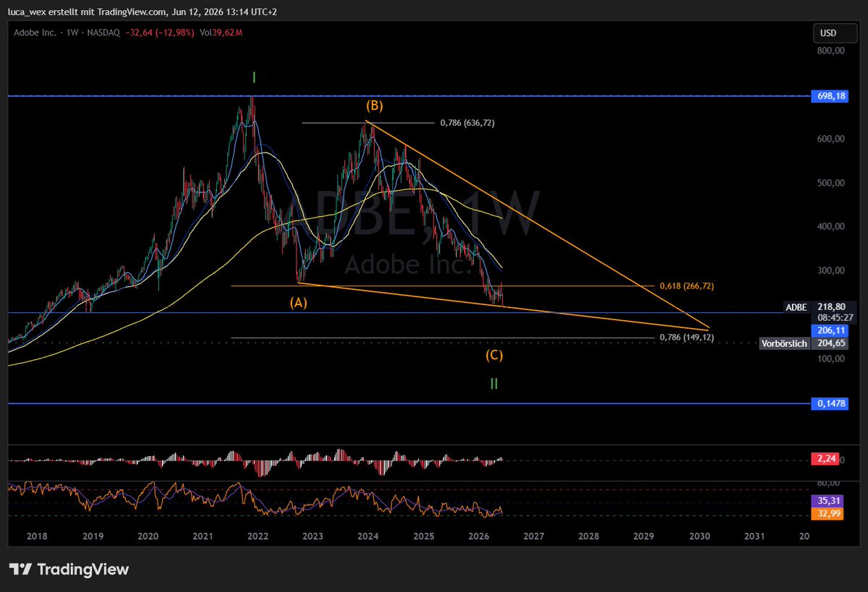Click the 2030 label on time axis
The width and height of the screenshot is (868, 592).
[699, 536]
